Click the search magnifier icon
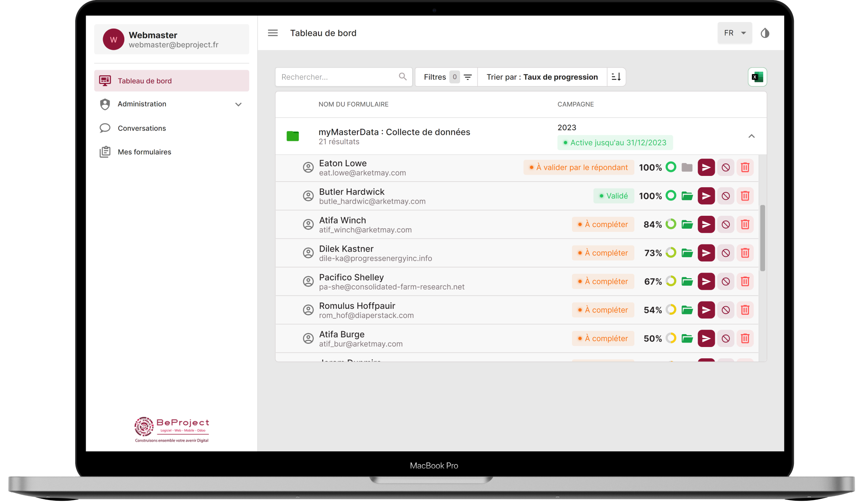This screenshot has width=863, height=504. [x=402, y=76]
